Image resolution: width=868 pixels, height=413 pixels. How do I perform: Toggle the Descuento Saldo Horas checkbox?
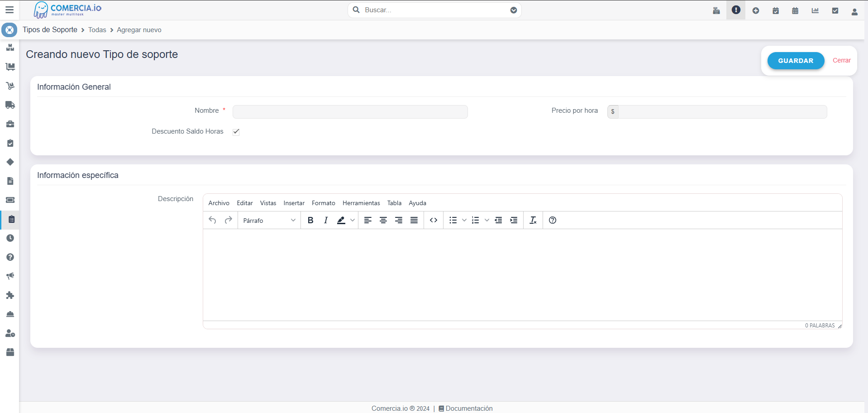[x=236, y=132]
